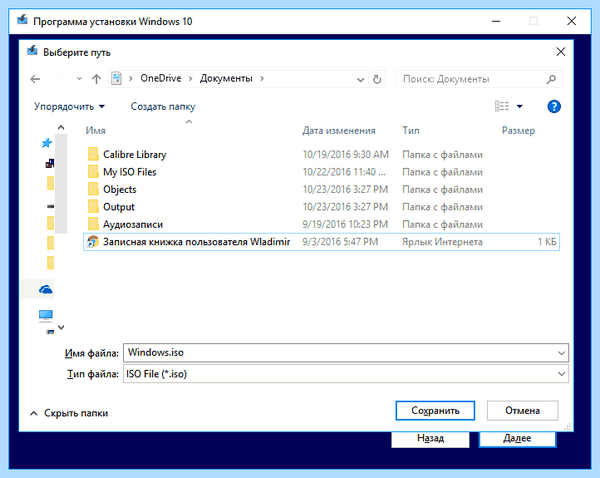Select the Objects folder
The height and width of the screenshot is (478, 600).
[x=120, y=189]
